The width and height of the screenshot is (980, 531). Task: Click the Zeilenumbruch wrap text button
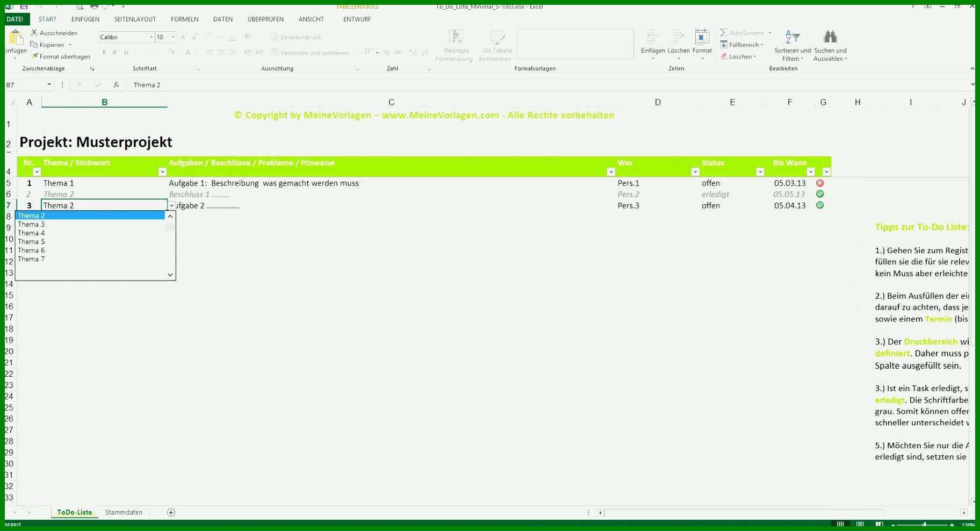click(x=296, y=37)
